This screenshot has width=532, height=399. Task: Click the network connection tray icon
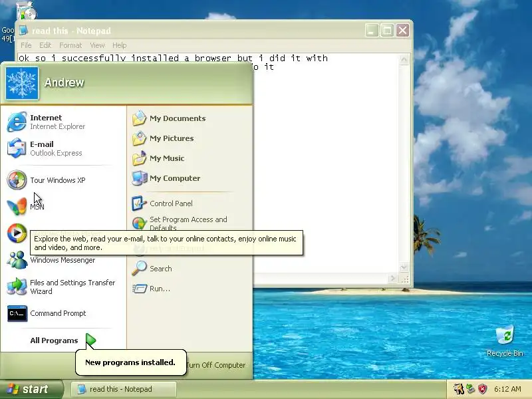click(x=470, y=389)
